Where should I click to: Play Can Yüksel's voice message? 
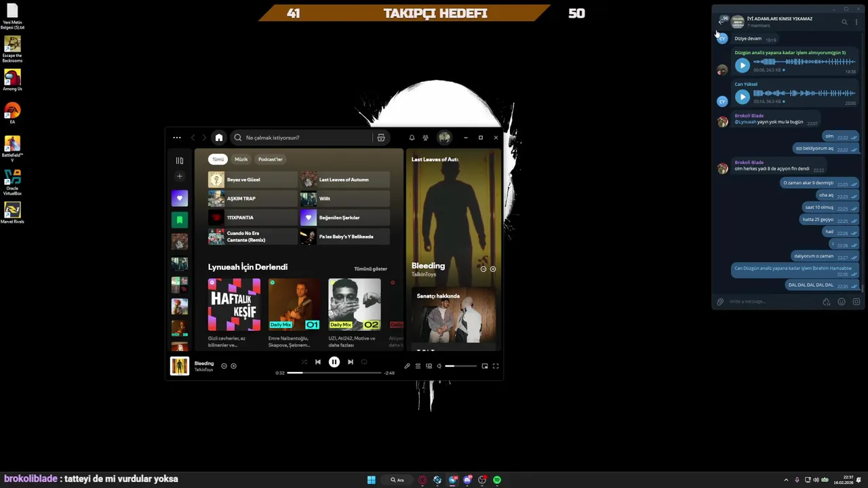click(742, 97)
